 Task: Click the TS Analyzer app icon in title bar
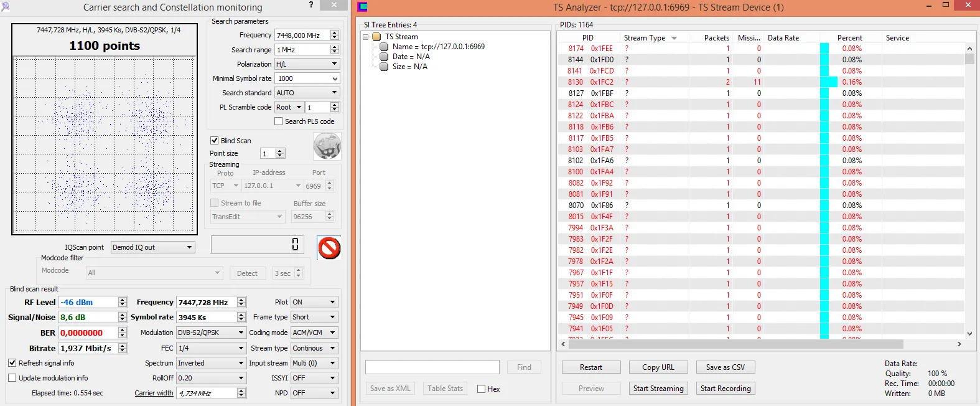[x=363, y=7]
